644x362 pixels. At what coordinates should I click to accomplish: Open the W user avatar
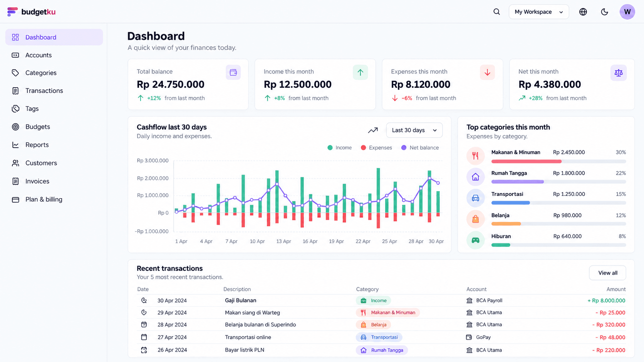point(627,12)
